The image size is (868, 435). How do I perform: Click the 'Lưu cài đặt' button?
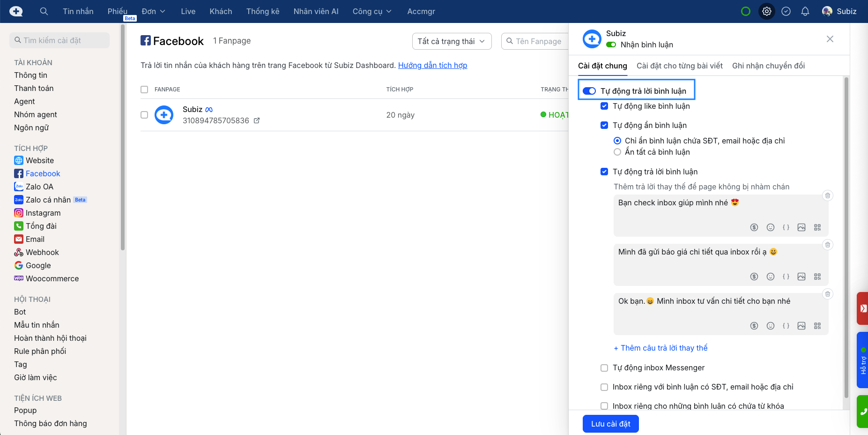pyautogui.click(x=610, y=424)
